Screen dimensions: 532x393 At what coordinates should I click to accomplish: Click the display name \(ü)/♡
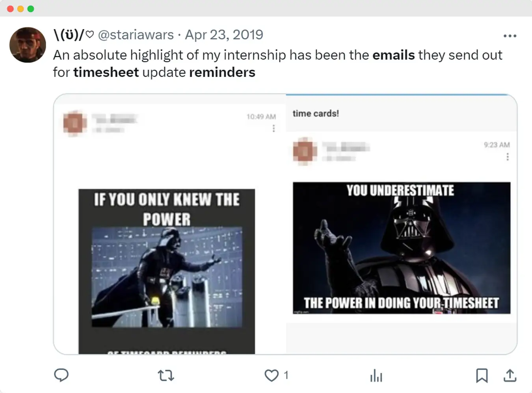(74, 35)
